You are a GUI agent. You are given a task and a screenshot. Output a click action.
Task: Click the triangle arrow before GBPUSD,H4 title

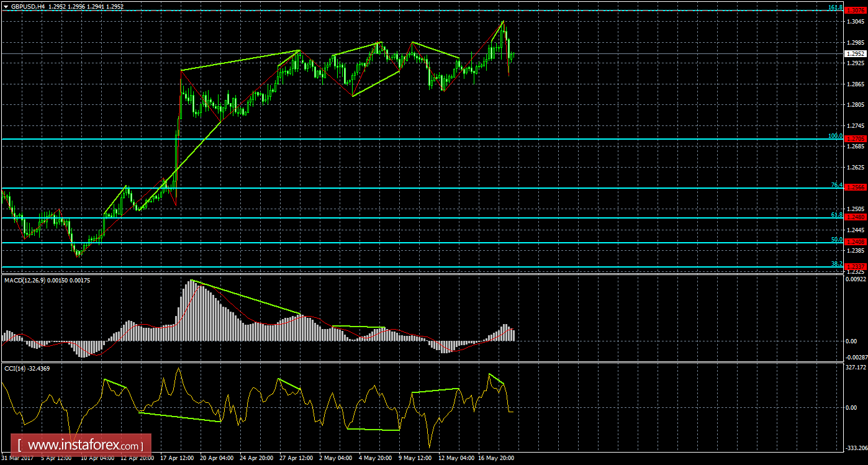point(5,6)
